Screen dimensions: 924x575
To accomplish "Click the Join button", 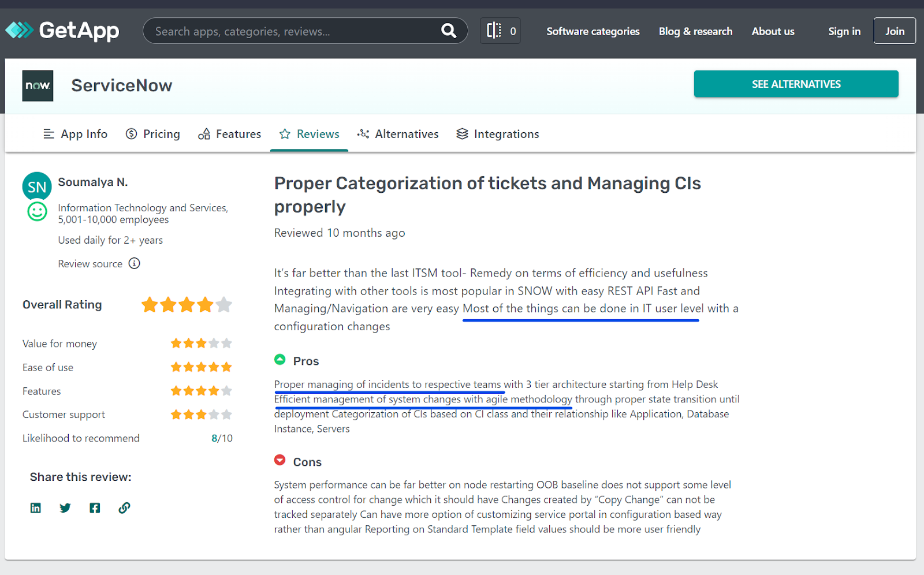I will [895, 31].
